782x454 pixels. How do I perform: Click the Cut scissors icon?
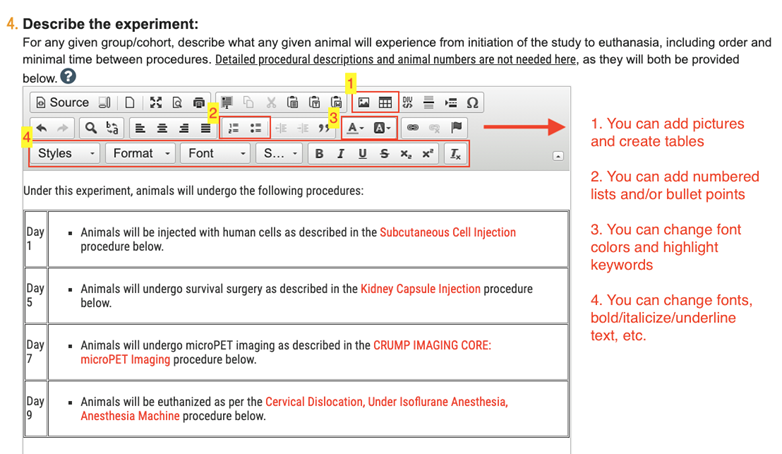(x=271, y=102)
